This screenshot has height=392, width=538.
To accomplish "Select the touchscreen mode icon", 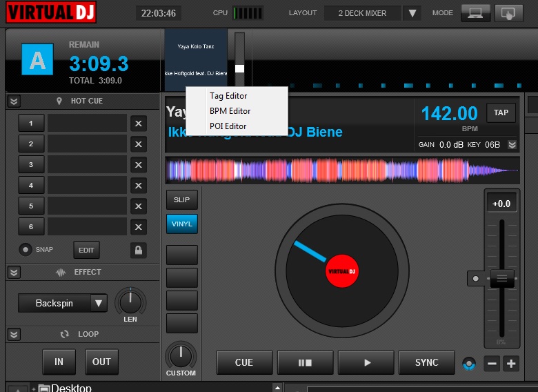I will pyautogui.click(x=508, y=13).
